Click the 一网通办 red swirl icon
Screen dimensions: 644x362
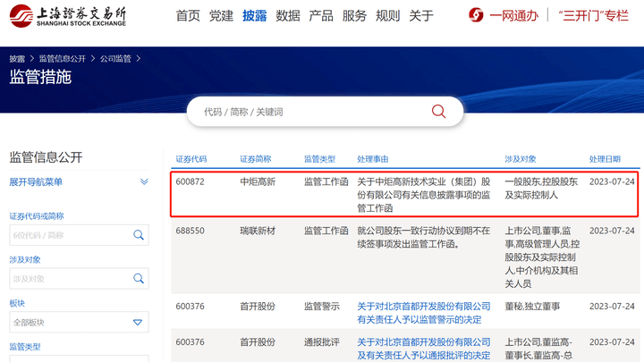tap(476, 15)
